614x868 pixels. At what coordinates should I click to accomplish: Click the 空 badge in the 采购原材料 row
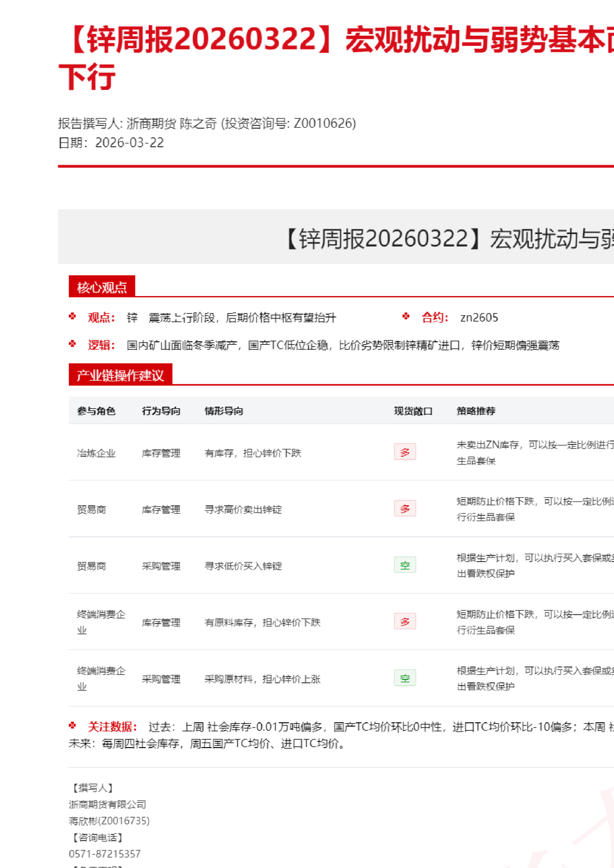405,678
